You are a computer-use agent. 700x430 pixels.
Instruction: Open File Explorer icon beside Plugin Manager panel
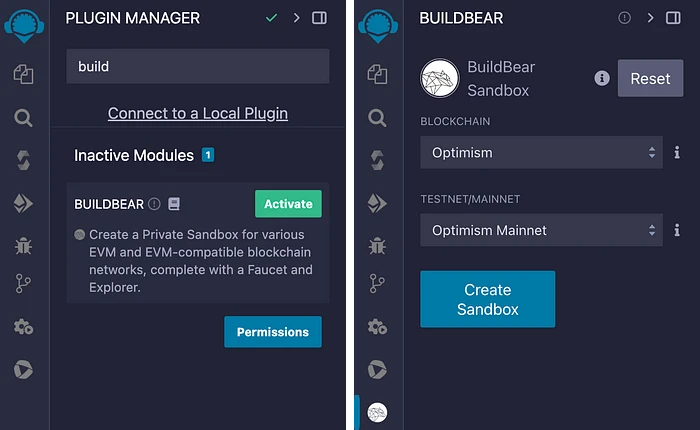pos(23,73)
